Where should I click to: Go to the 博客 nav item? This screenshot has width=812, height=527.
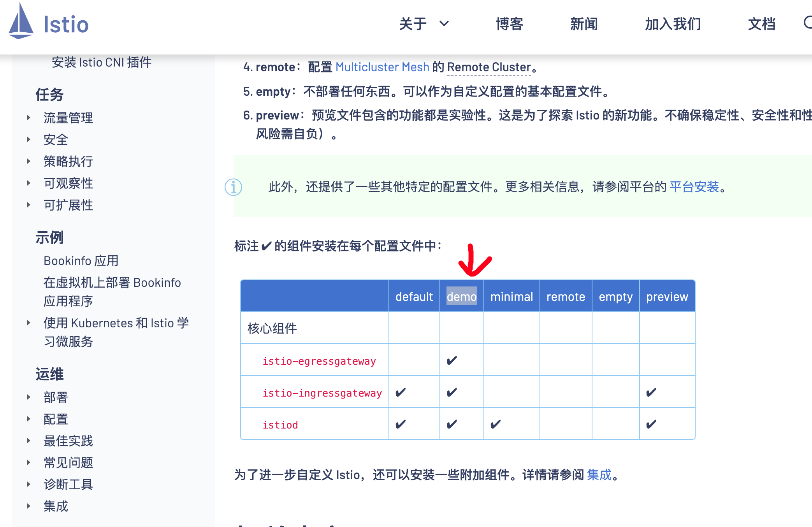pyautogui.click(x=509, y=24)
